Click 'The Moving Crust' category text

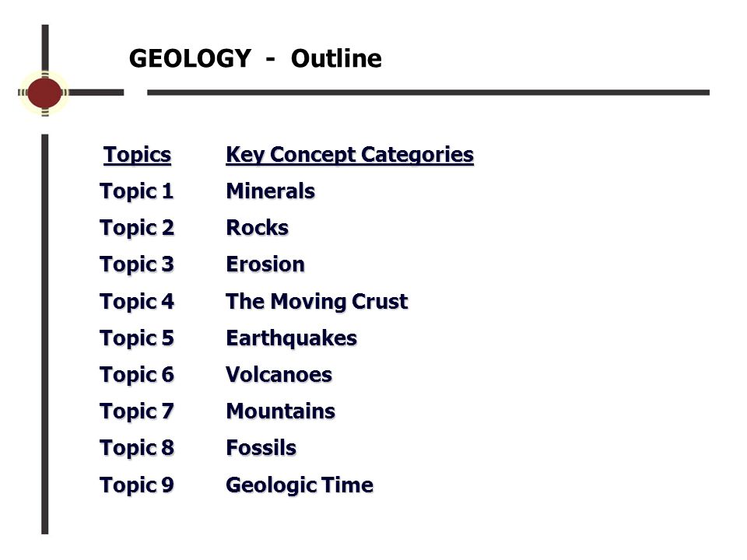pyautogui.click(x=317, y=302)
